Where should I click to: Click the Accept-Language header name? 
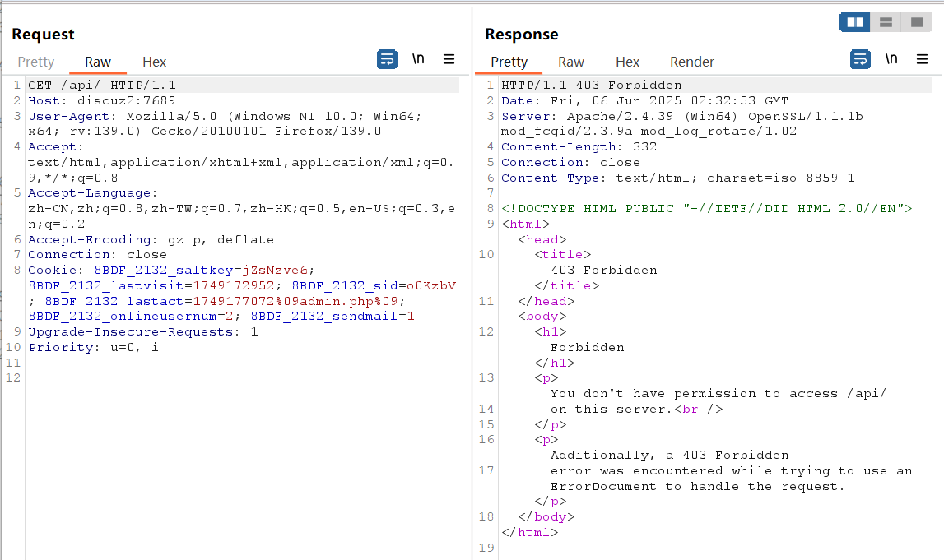click(89, 193)
